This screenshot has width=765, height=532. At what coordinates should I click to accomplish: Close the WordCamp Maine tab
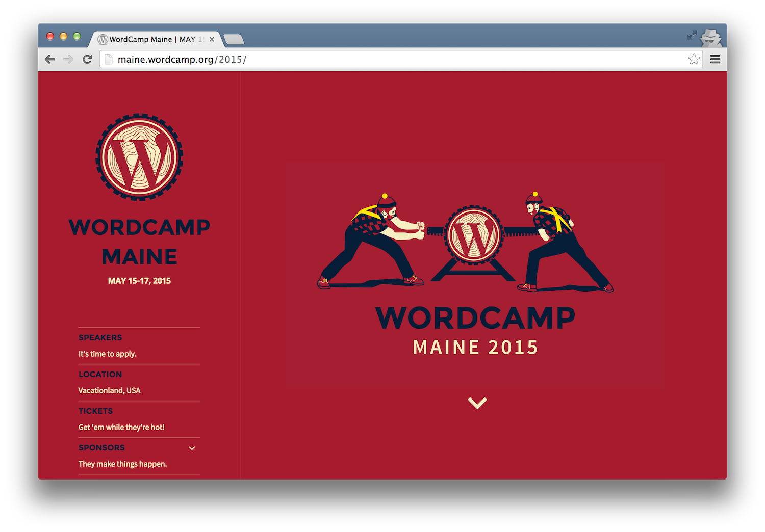[x=212, y=39]
